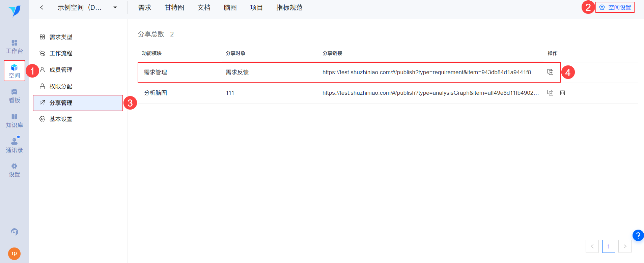Click the analysisGraph publish share link
The image size is (644, 263).
(x=430, y=93)
